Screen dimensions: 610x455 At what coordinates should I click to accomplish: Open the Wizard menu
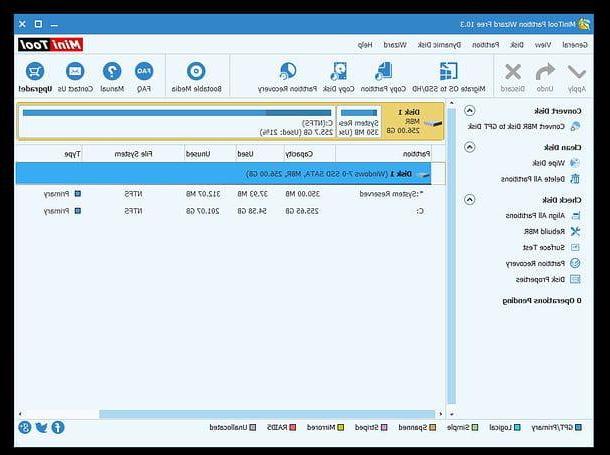pos(395,45)
